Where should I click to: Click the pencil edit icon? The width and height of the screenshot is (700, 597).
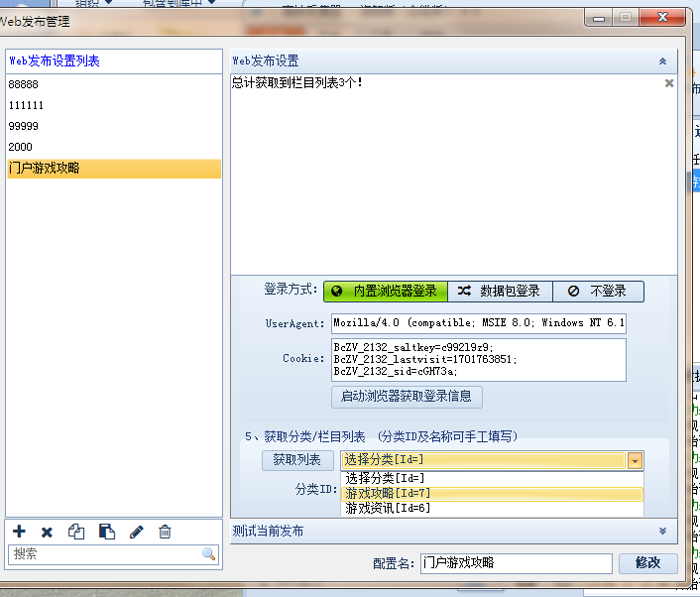point(137,533)
